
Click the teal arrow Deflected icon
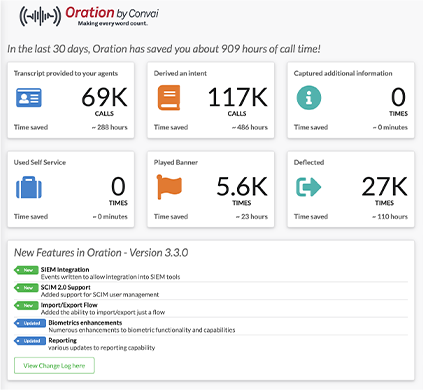[x=308, y=187]
